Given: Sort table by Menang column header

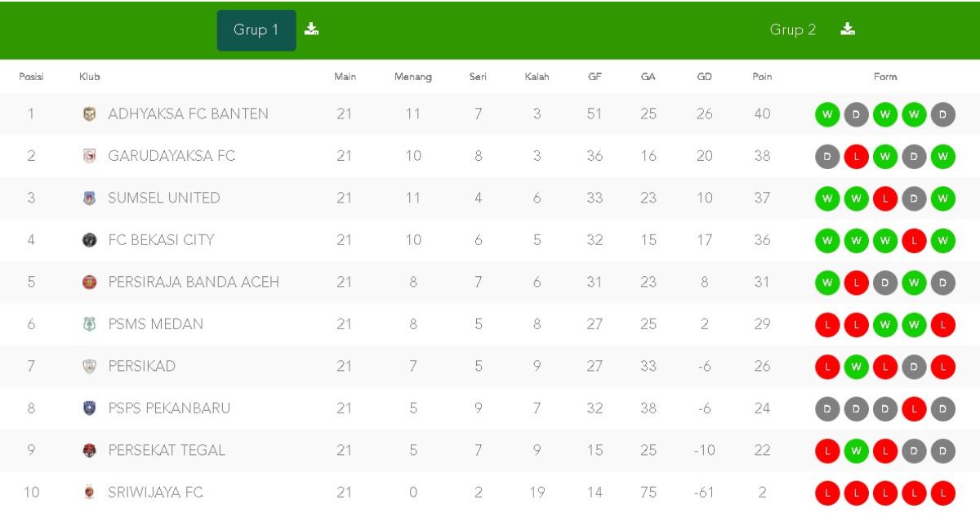Looking at the screenshot, I should click(x=413, y=77).
